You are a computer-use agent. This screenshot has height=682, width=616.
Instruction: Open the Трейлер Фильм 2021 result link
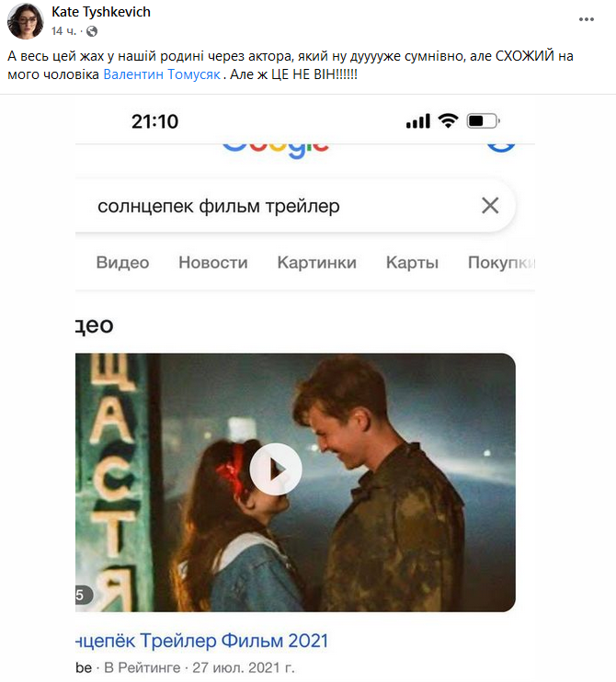tap(201, 641)
